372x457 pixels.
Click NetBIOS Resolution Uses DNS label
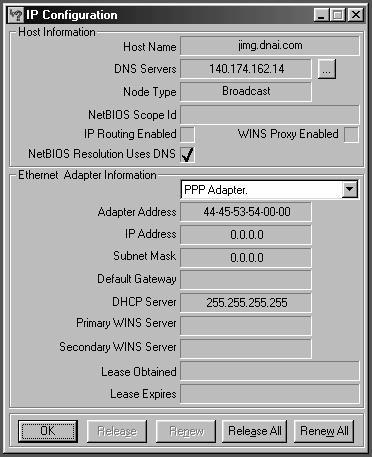tap(102, 154)
